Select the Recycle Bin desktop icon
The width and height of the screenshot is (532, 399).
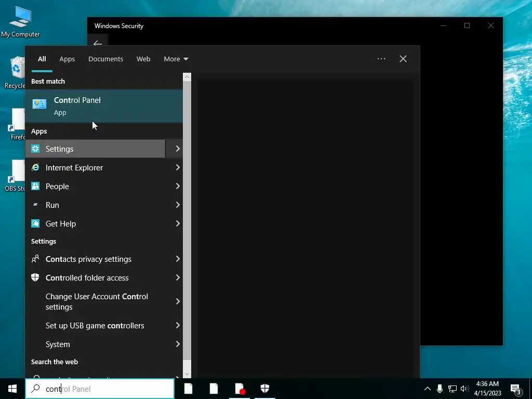pos(14,73)
